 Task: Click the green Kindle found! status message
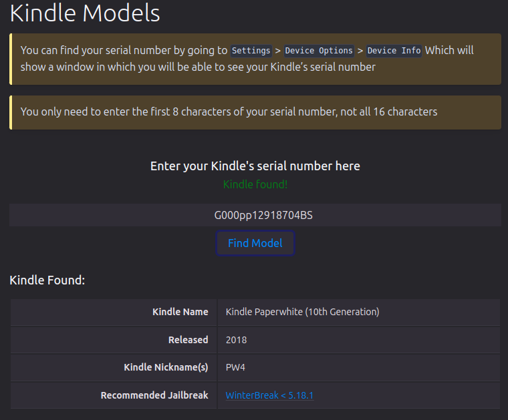pyautogui.click(x=255, y=184)
